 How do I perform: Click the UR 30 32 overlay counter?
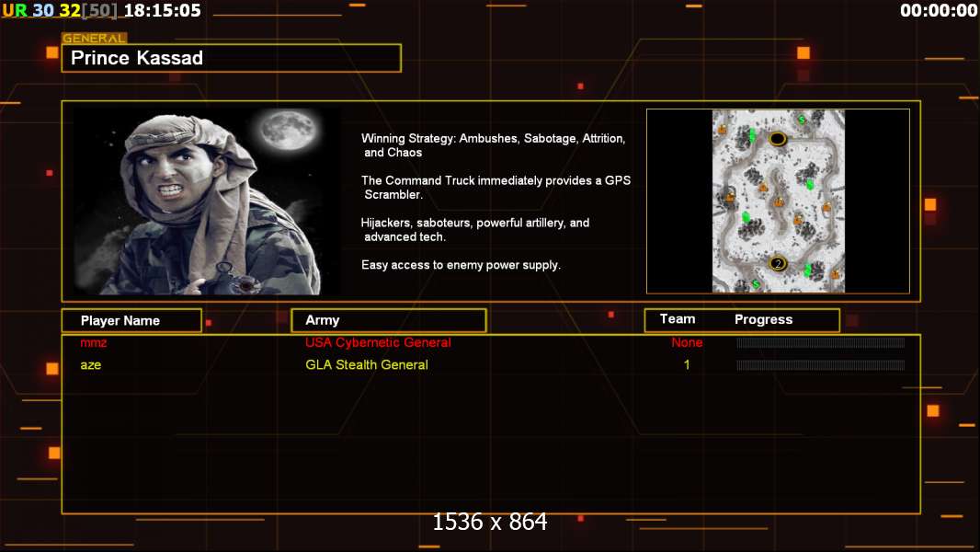(x=60, y=11)
